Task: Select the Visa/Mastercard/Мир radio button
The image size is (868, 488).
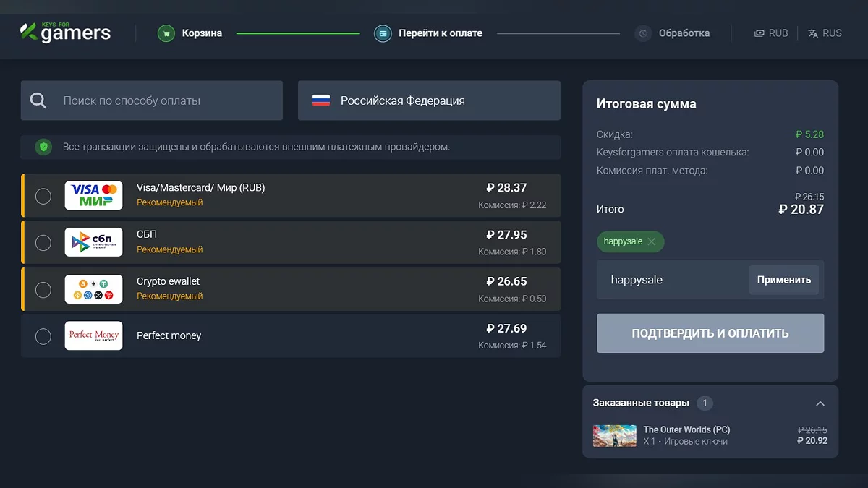Action: click(x=43, y=196)
